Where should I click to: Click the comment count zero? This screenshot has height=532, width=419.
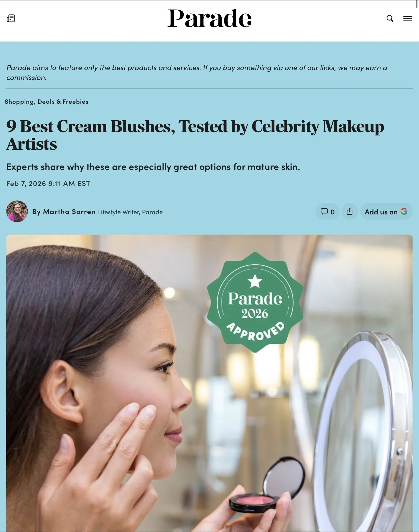click(333, 212)
